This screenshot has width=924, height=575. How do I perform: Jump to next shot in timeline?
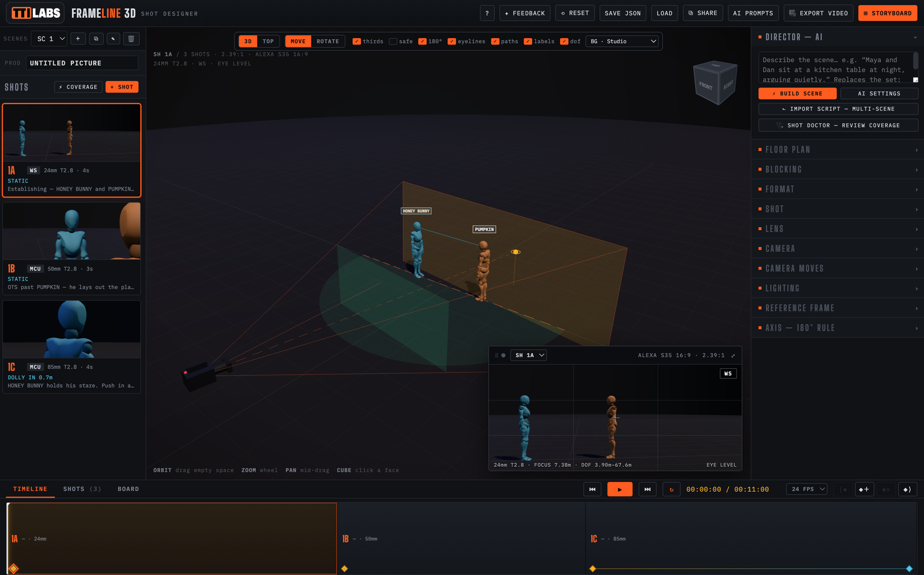(x=647, y=489)
